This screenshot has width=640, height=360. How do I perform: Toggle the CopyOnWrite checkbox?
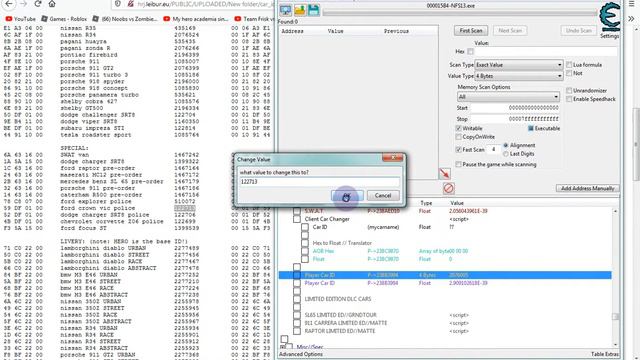pos(458,137)
